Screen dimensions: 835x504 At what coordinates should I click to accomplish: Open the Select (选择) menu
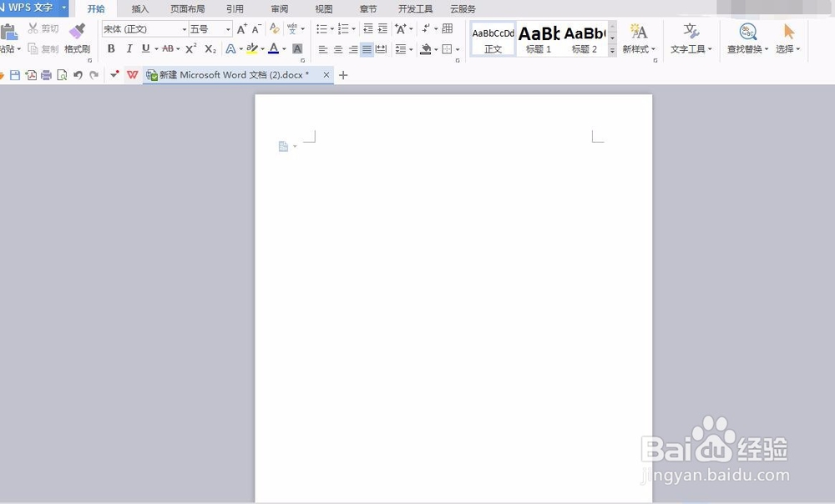(788, 39)
